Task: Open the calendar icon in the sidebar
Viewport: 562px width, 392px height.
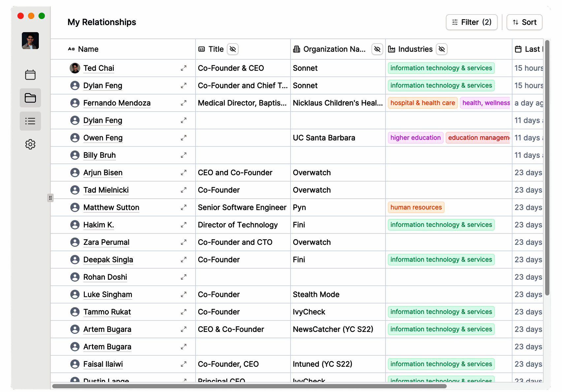Action: pyautogui.click(x=30, y=75)
